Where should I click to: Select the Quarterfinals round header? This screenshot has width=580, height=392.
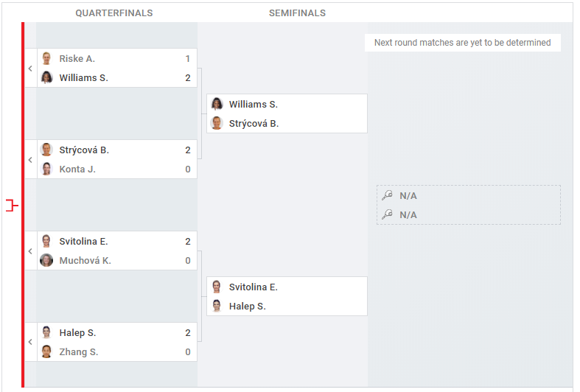tap(114, 13)
